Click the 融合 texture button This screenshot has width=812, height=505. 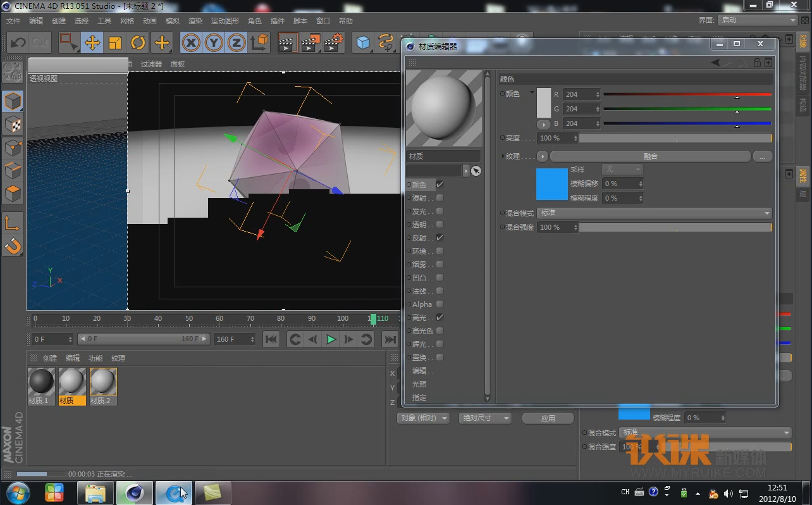(650, 156)
